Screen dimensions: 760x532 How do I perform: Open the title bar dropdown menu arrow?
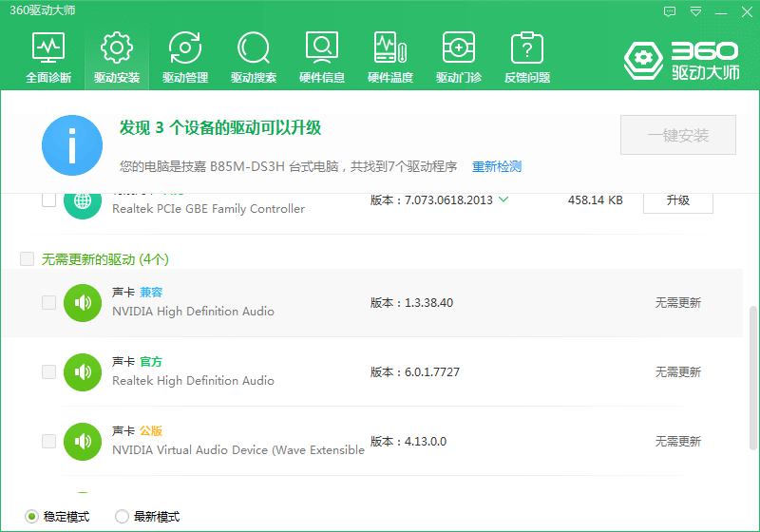click(x=696, y=11)
